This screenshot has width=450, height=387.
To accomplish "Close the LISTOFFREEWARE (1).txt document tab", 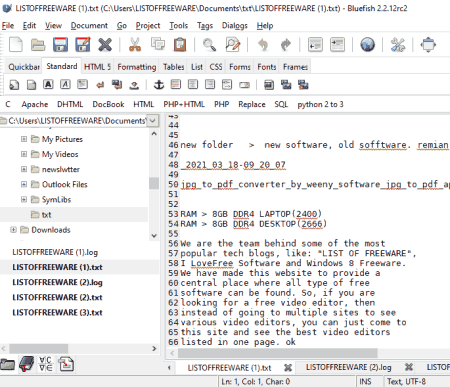I will (x=288, y=368).
